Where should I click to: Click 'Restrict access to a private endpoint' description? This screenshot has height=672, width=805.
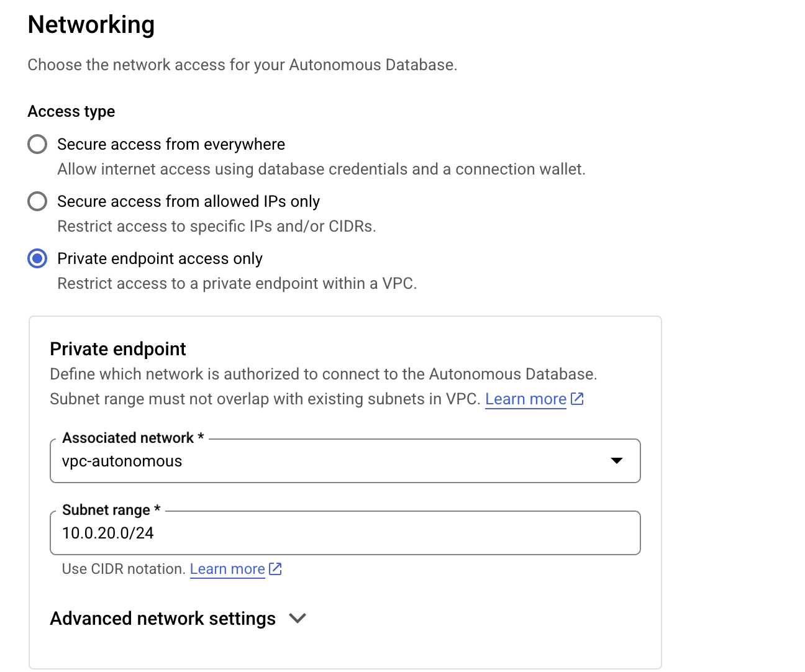[x=237, y=283]
